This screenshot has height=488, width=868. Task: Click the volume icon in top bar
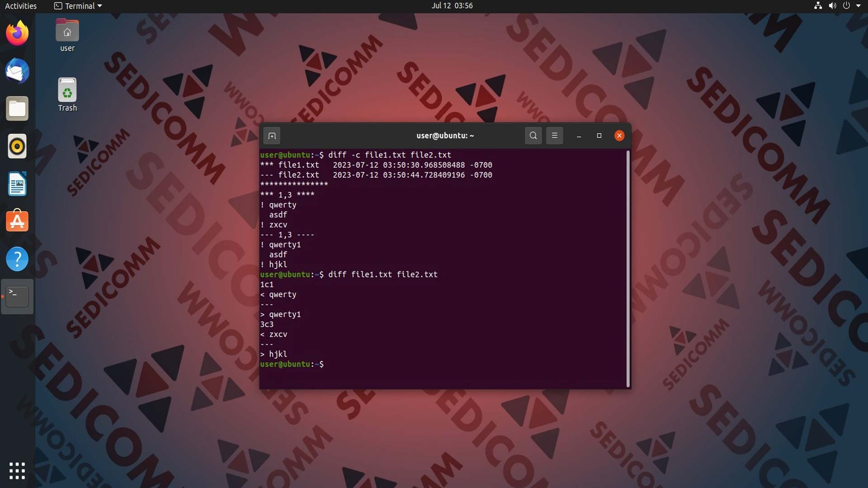[x=832, y=6]
